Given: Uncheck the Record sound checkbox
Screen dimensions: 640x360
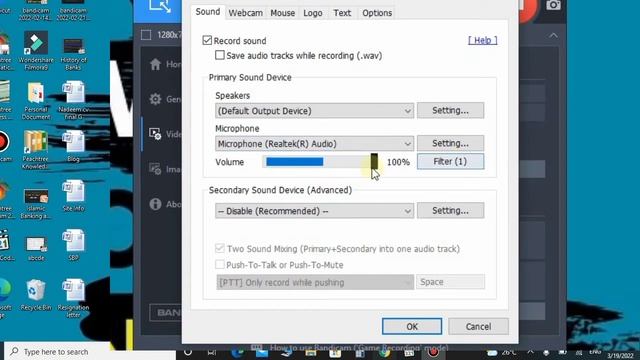Looking at the screenshot, I should pyautogui.click(x=207, y=40).
